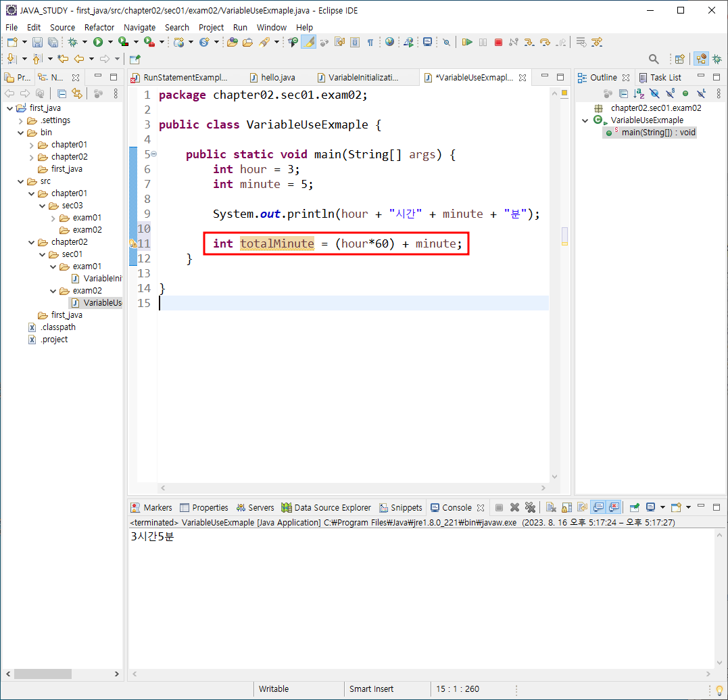728x700 pixels.
Task: Open the Debug configurations dropdown arrow
Action: coord(84,42)
